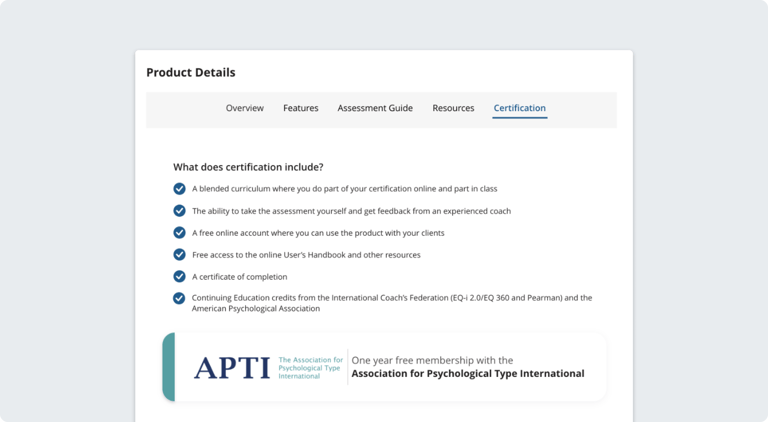This screenshot has height=422, width=768.
Task: Click checkmark icon beside certificate of completion
Action: click(x=179, y=276)
